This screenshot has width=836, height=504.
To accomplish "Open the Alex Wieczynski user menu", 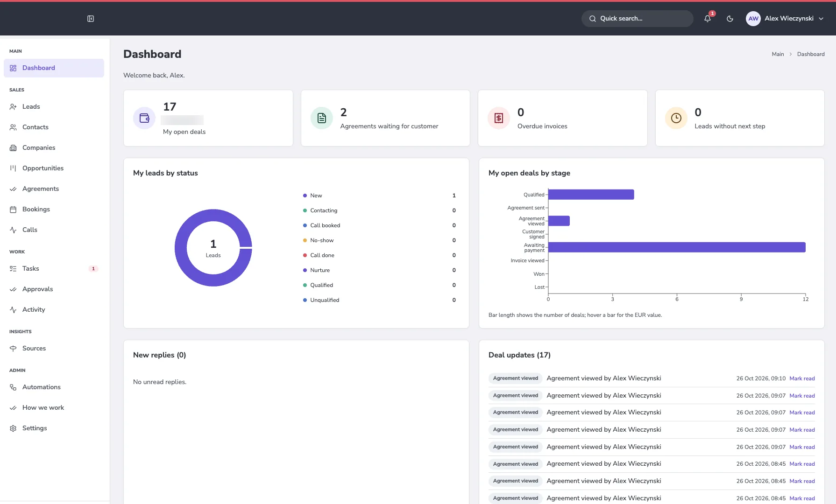I will click(785, 19).
